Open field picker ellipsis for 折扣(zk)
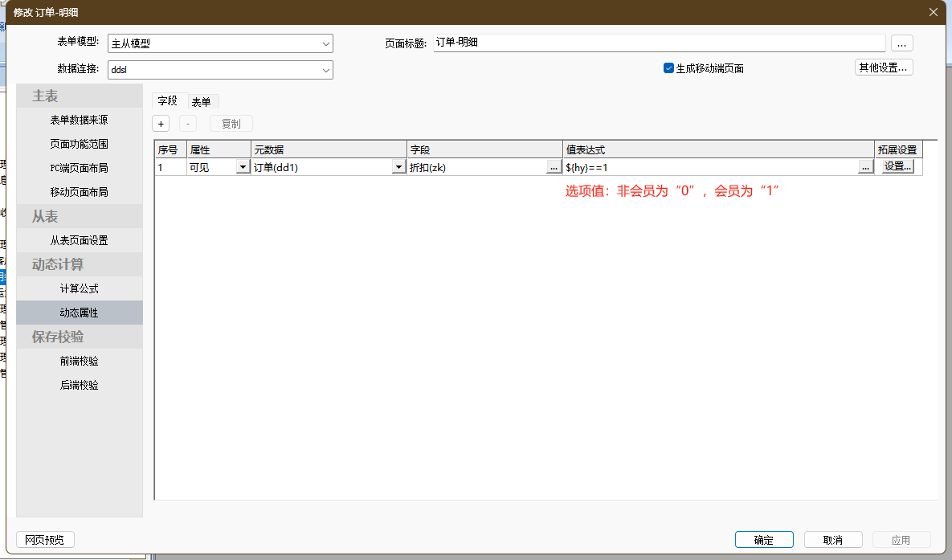This screenshot has height=560, width=952. (554, 167)
